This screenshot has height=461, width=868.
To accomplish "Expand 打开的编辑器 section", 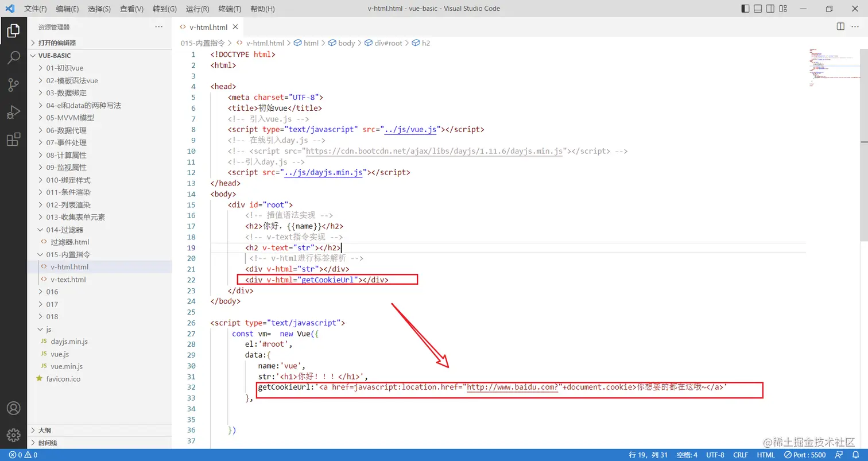I will (x=100, y=43).
